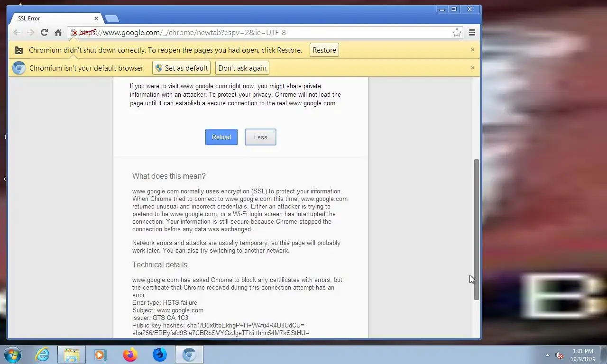Click the 'What does this mean?' heading
Viewport: 607px width, 364px height.
169,176
